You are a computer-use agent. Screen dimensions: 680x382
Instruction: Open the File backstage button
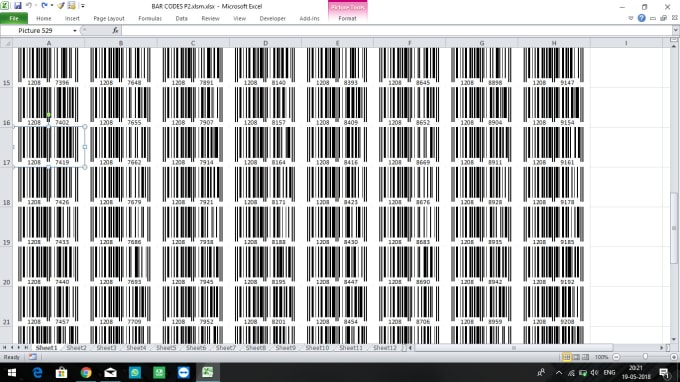pos(14,18)
